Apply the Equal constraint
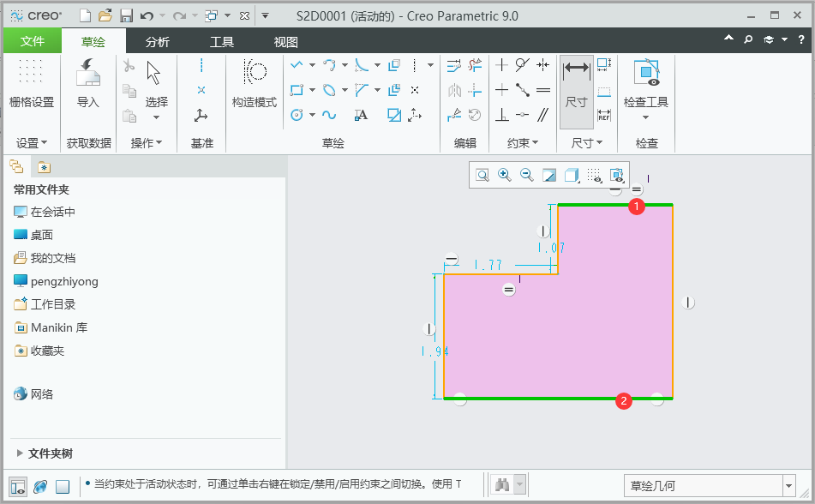This screenshot has width=815, height=504. tap(543, 90)
